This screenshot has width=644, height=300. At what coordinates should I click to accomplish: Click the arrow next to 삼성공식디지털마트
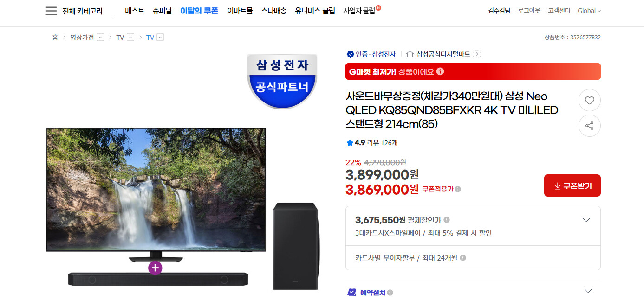pos(477,54)
